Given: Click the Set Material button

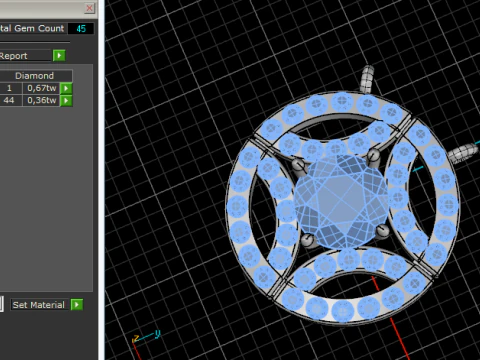Looking at the screenshot, I should [39, 305].
